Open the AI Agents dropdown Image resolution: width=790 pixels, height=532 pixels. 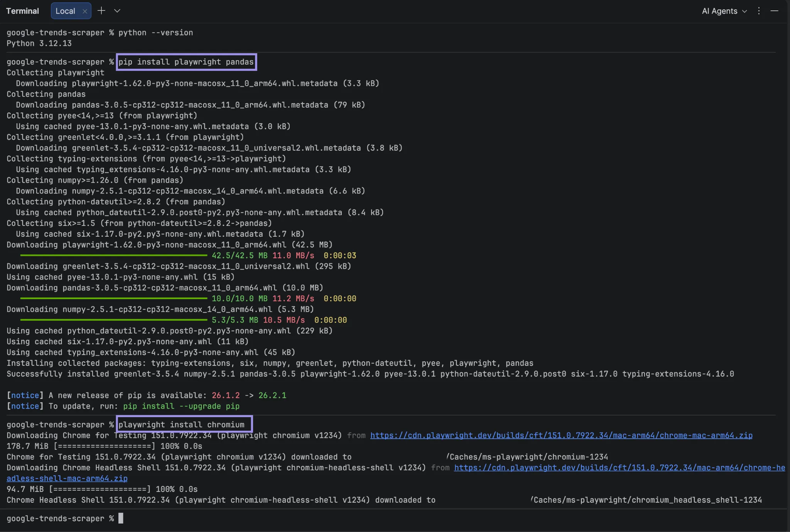[724, 11]
